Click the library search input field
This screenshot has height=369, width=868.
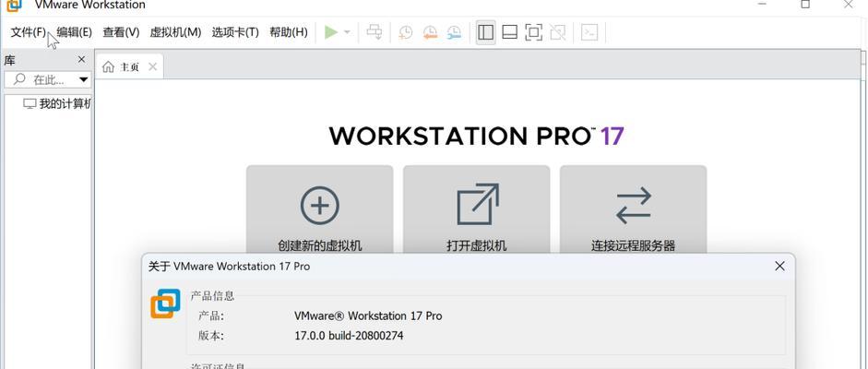[47, 79]
